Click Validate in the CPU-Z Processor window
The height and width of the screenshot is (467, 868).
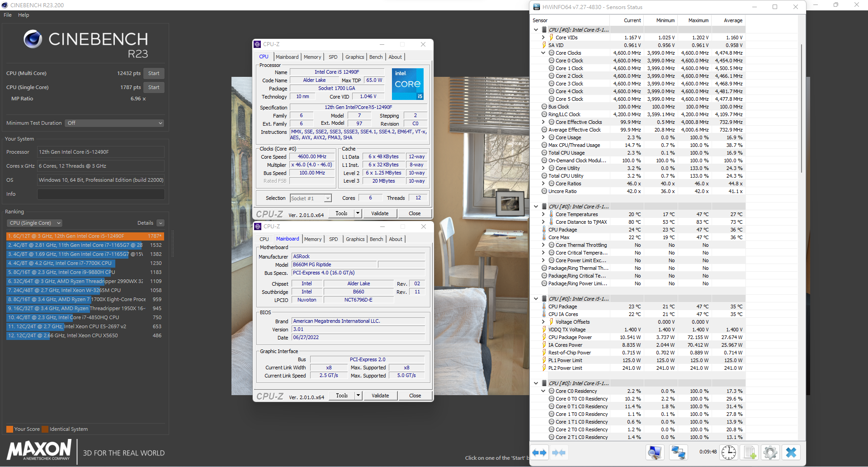click(x=380, y=213)
